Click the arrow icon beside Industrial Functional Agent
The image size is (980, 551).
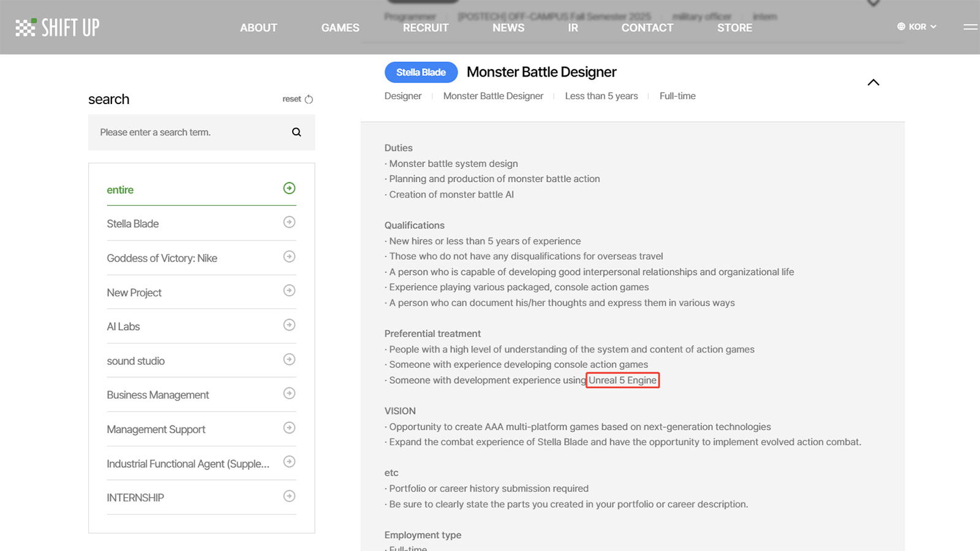289,462
